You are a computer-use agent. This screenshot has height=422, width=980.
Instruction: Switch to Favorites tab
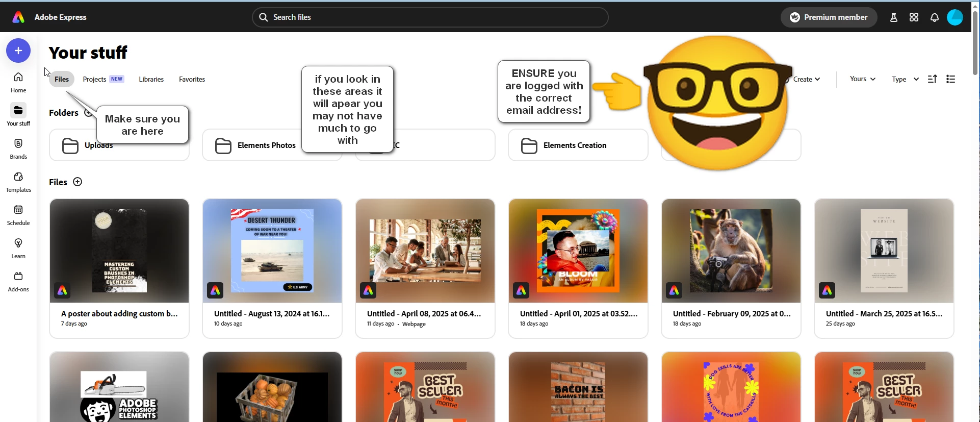point(192,79)
